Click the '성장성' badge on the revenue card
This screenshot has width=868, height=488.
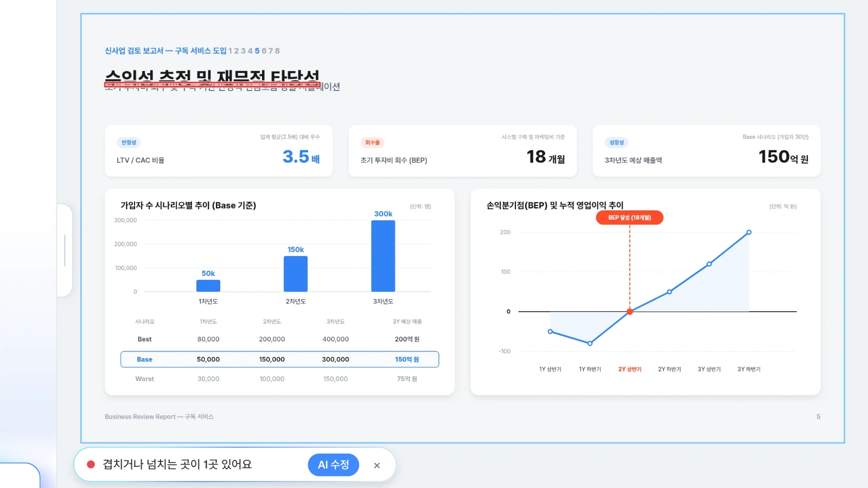(617, 143)
